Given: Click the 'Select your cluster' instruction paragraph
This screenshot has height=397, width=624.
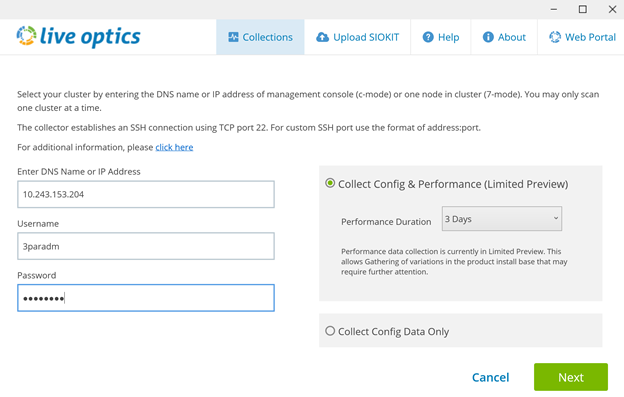Looking at the screenshot, I should (x=308, y=101).
